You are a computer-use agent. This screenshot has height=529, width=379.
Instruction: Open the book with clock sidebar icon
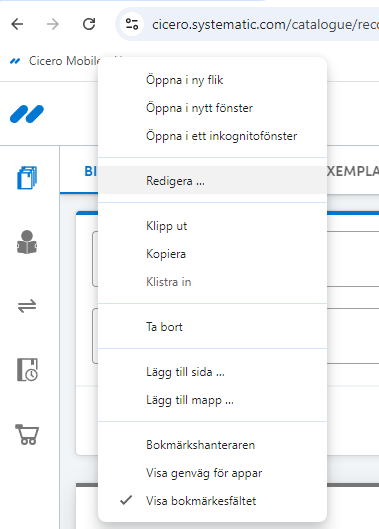[27, 370]
